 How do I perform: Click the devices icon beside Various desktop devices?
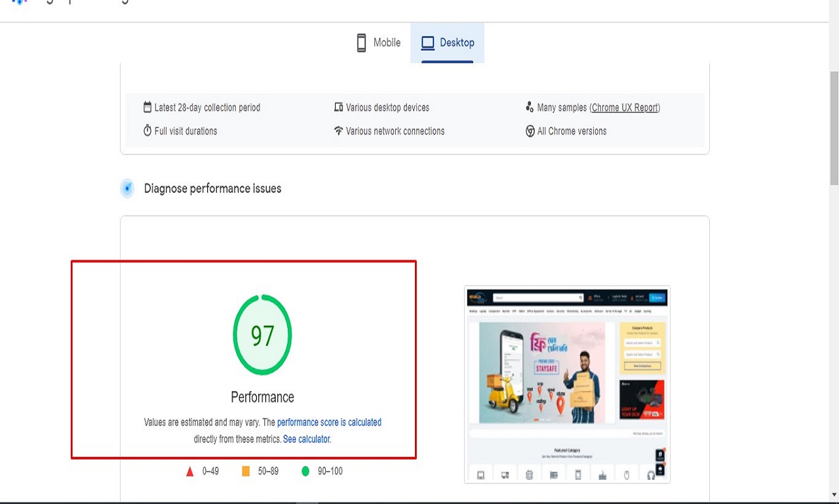click(x=338, y=107)
